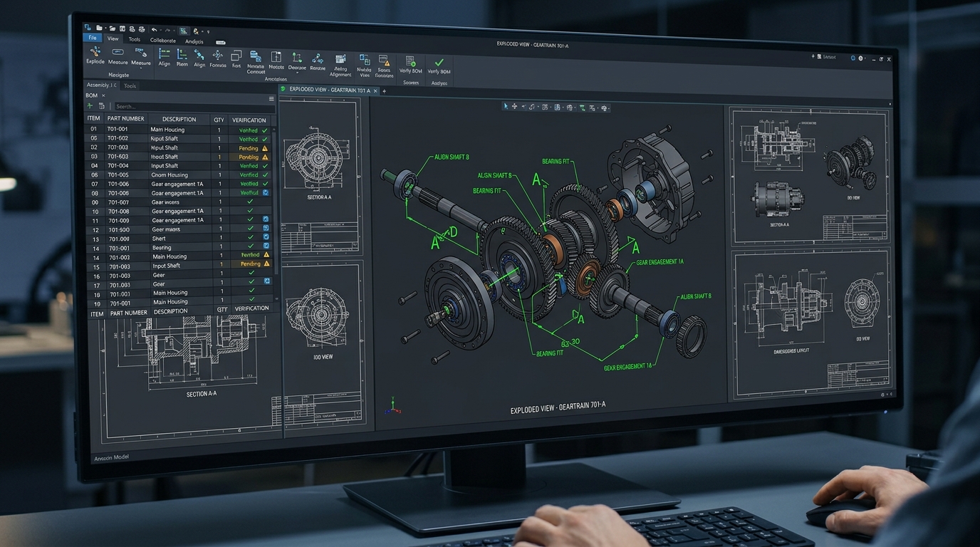Toggle the checkmark in row 701-007
Image resolution: width=980 pixels, height=547 pixels.
[250, 202]
